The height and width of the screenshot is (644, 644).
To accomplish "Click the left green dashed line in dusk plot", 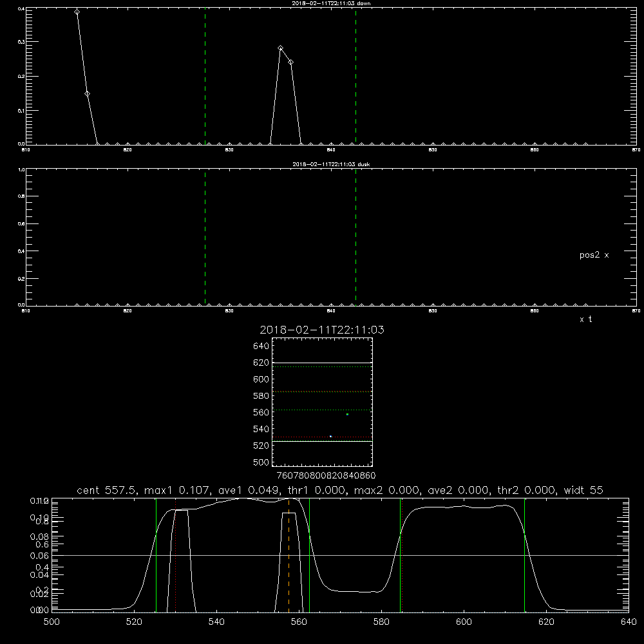I will (205, 238).
